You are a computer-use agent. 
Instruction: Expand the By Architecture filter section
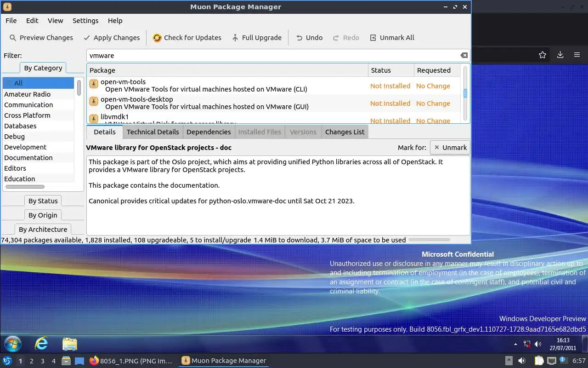coord(43,230)
